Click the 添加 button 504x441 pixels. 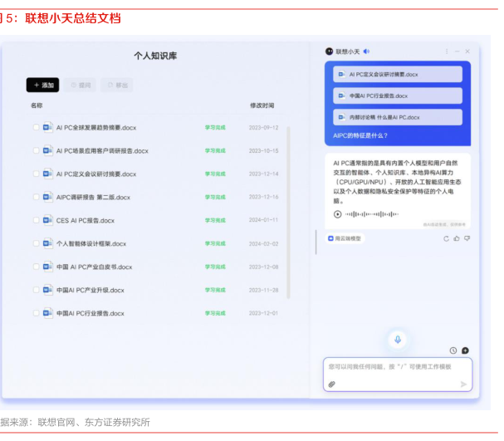(x=43, y=85)
